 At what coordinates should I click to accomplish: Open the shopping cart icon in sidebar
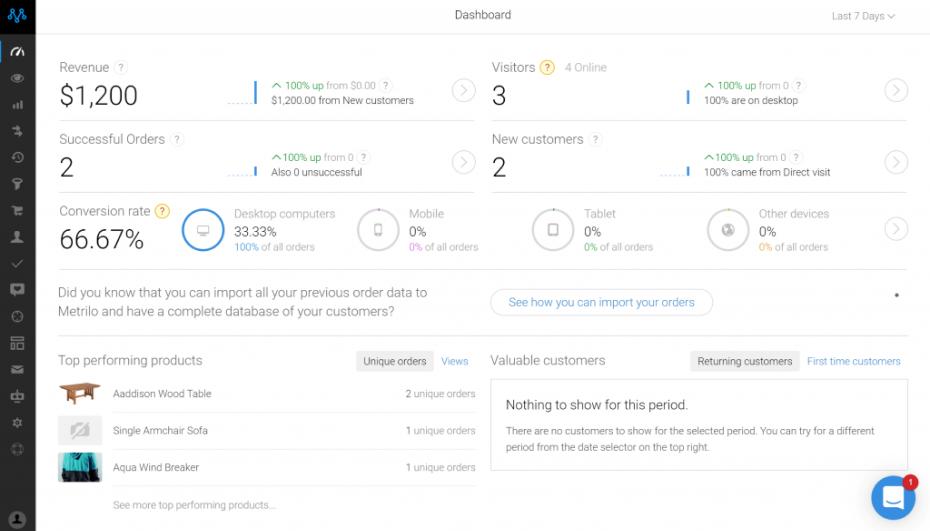(x=17, y=211)
